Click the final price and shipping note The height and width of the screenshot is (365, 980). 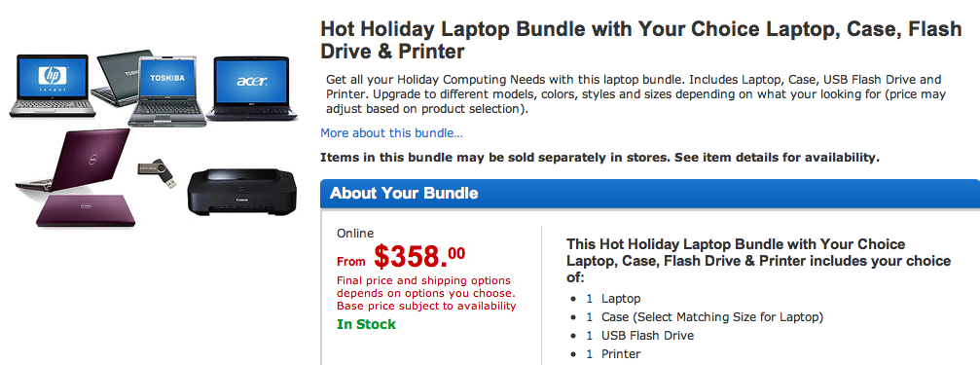click(x=426, y=293)
